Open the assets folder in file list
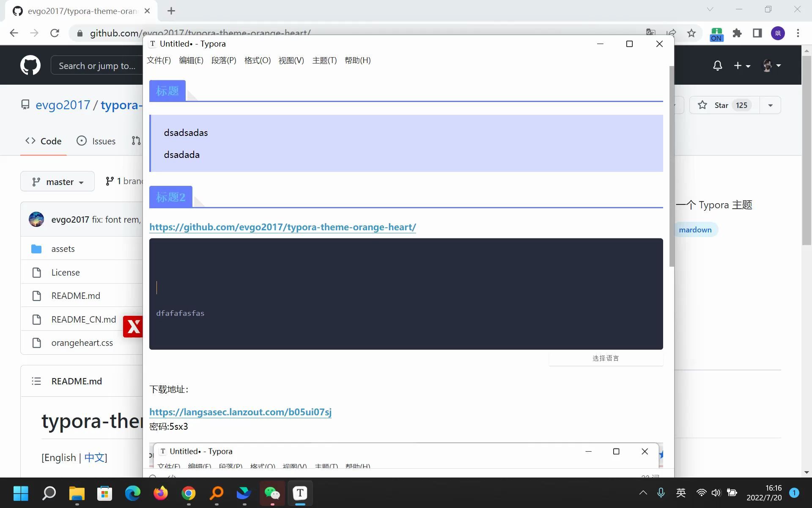 [x=63, y=249]
